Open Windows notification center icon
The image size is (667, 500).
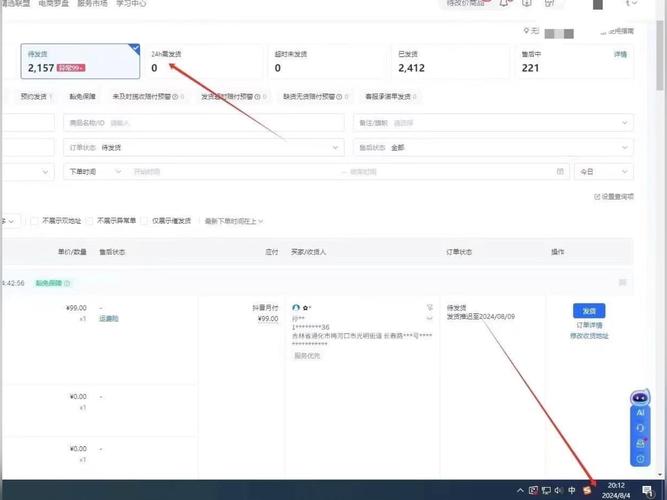click(647, 491)
